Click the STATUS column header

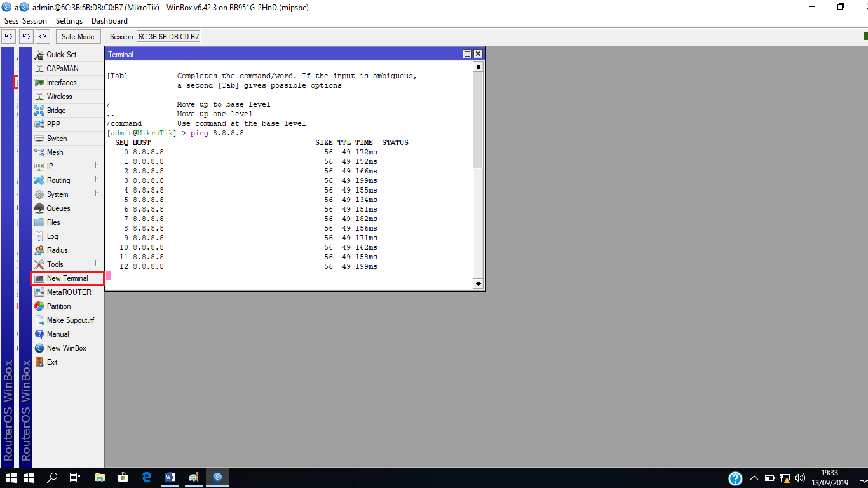(395, 142)
